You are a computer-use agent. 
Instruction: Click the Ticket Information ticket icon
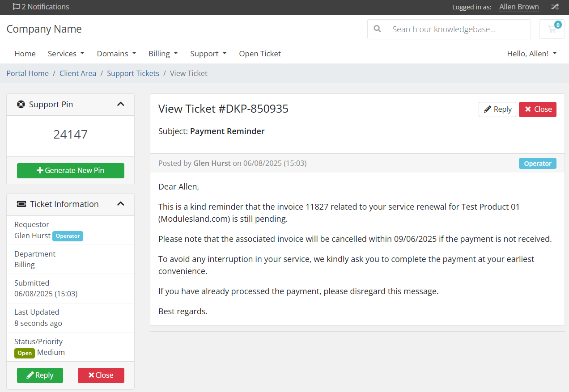tap(21, 204)
